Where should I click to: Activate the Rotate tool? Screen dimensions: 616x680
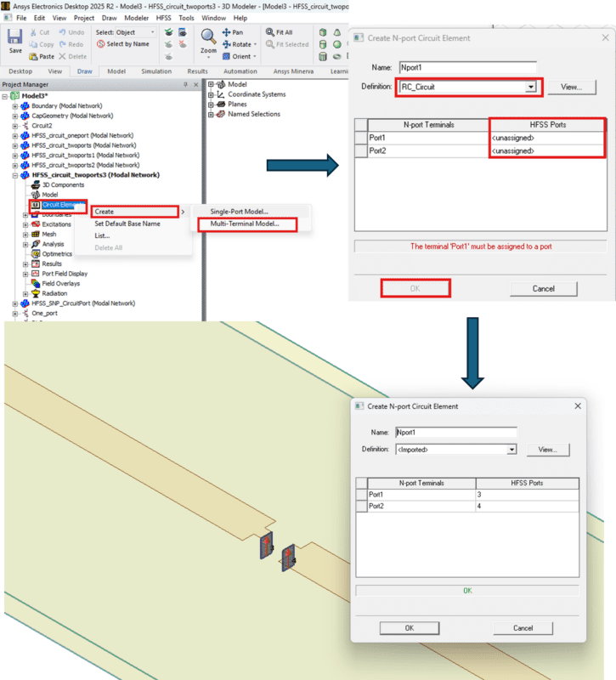coord(237,44)
